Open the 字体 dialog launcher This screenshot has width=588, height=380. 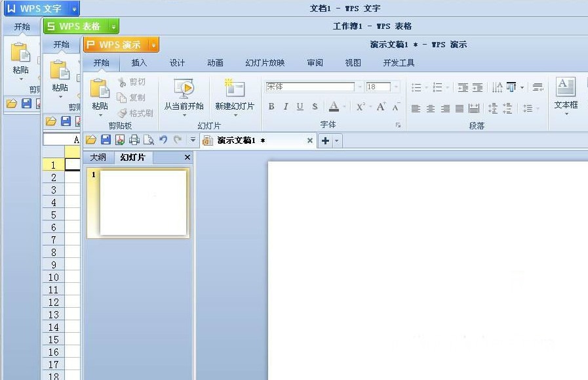point(398,125)
